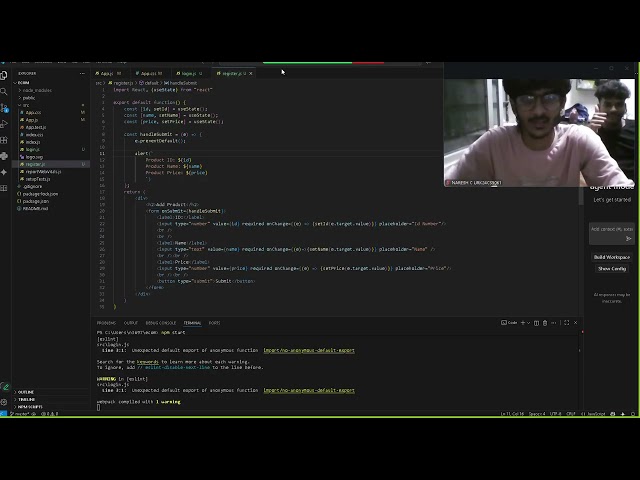
Task: Click the default breadcrumb item
Action: (149, 83)
